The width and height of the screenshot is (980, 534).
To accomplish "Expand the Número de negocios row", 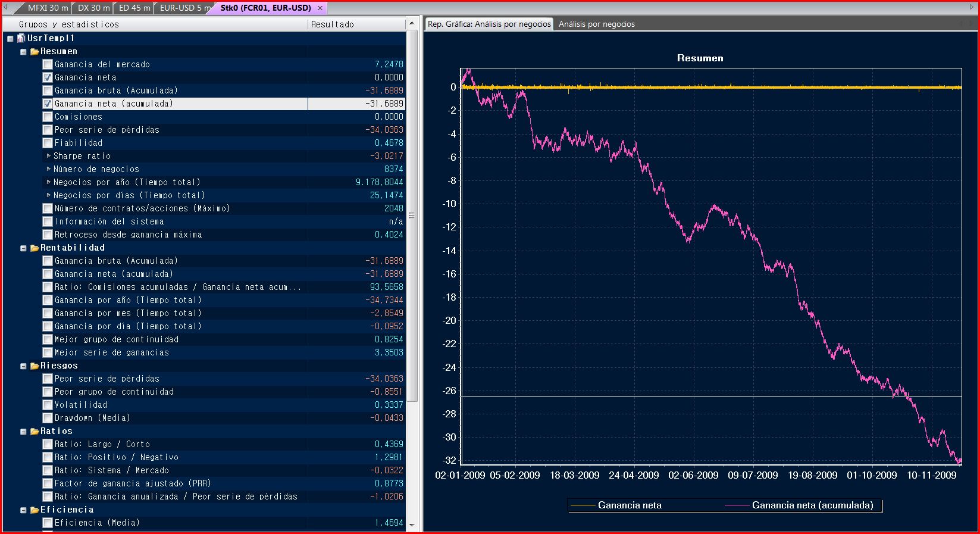I will [49, 169].
